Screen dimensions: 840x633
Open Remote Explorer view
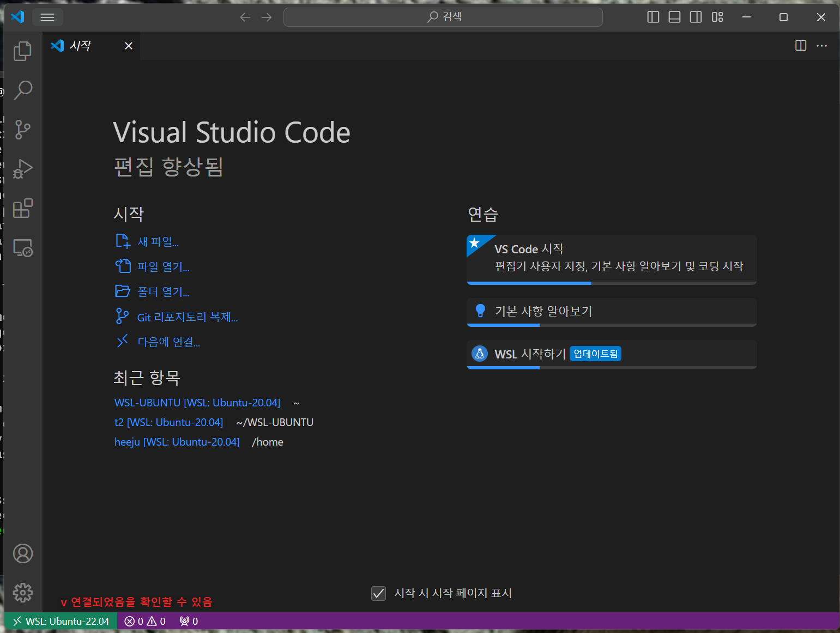point(23,248)
